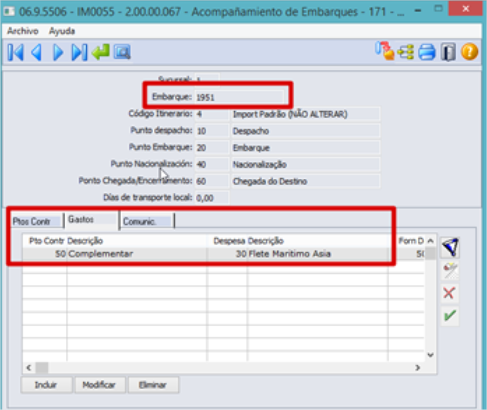Open the search magnifier toolbar icon
This screenshot has width=487, height=410.
click(x=122, y=52)
